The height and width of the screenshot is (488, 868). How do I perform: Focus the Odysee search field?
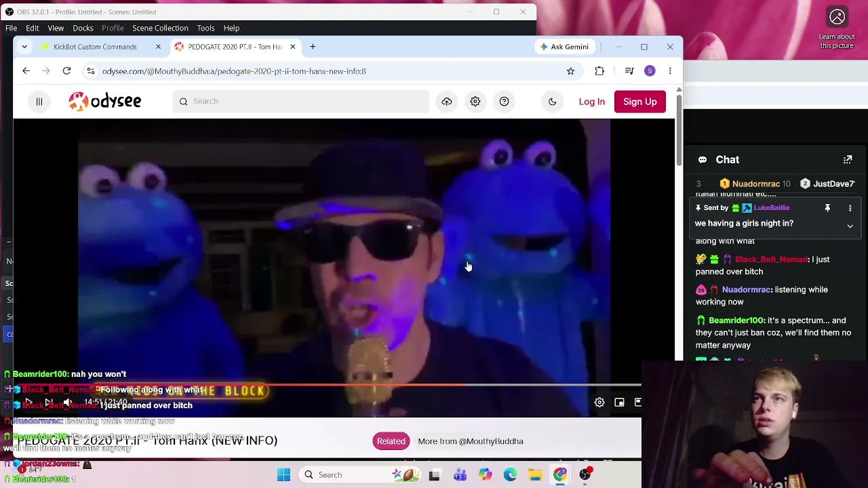pos(301,102)
